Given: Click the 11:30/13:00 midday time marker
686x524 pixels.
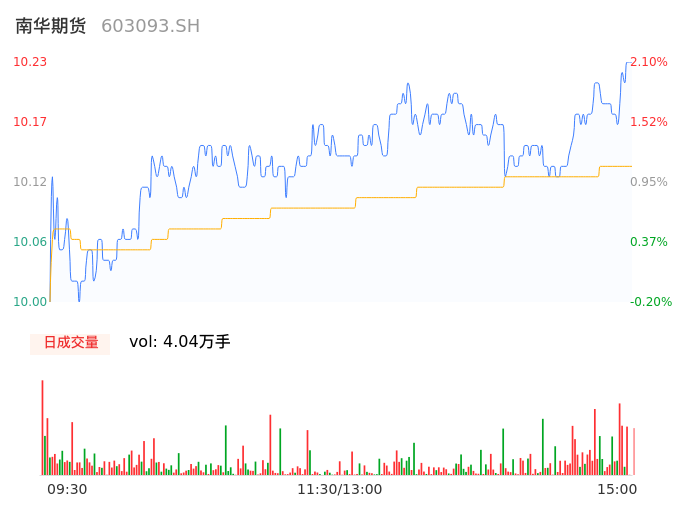Looking at the screenshot, I should pos(339,489).
